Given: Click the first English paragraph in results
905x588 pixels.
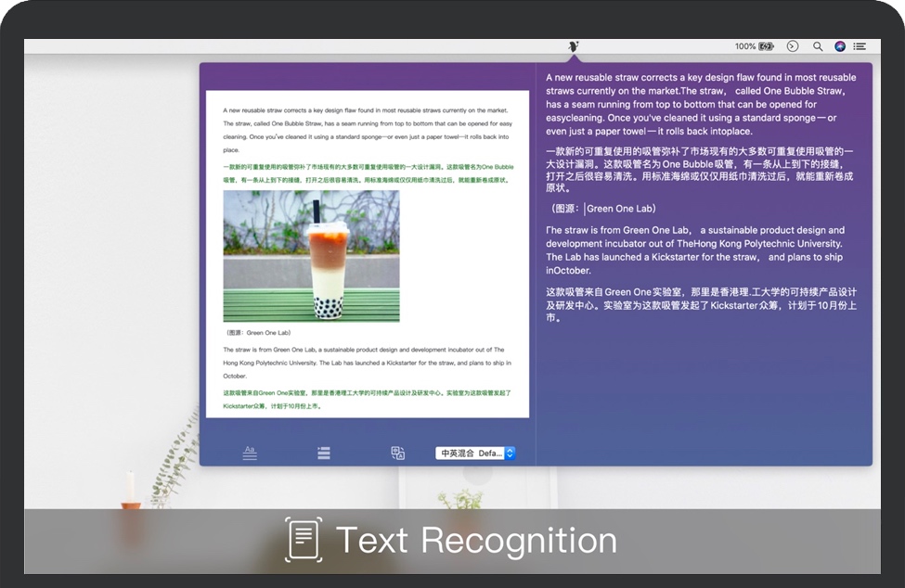Looking at the screenshot, I should pyautogui.click(x=701, y=104).
